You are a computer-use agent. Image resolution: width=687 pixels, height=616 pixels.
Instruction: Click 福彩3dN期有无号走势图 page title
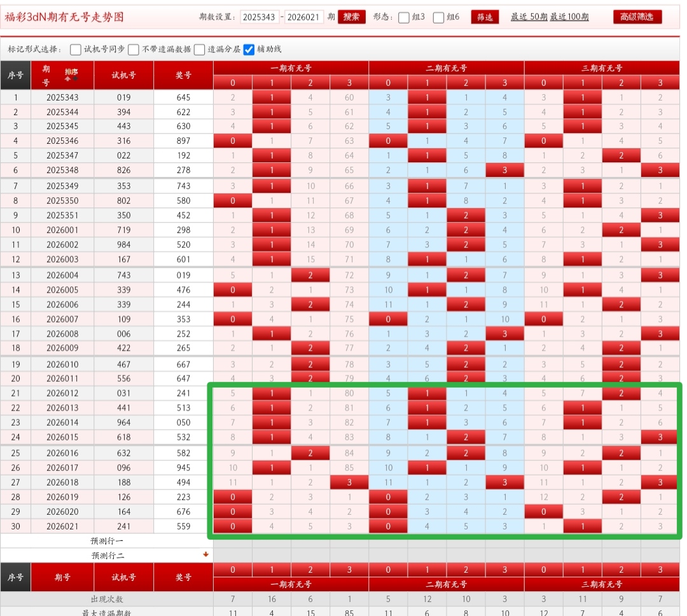[x=64, y=17]
